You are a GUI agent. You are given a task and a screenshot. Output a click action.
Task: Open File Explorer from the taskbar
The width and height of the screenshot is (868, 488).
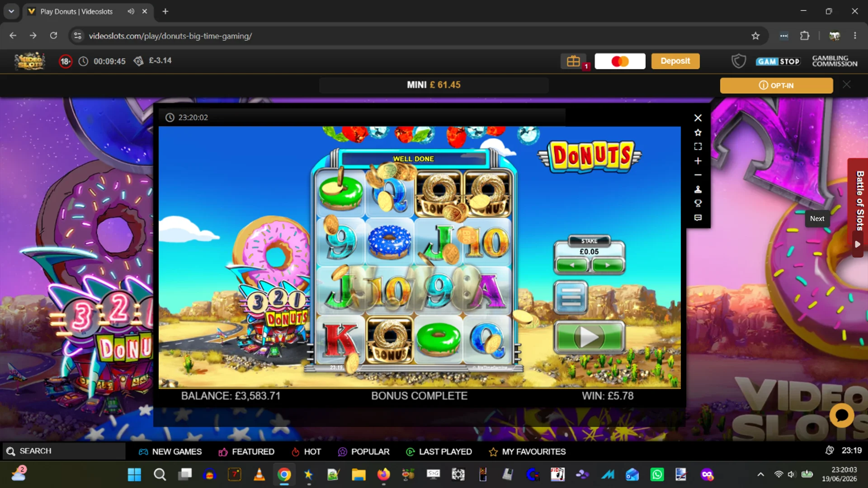tap(359, 475)
